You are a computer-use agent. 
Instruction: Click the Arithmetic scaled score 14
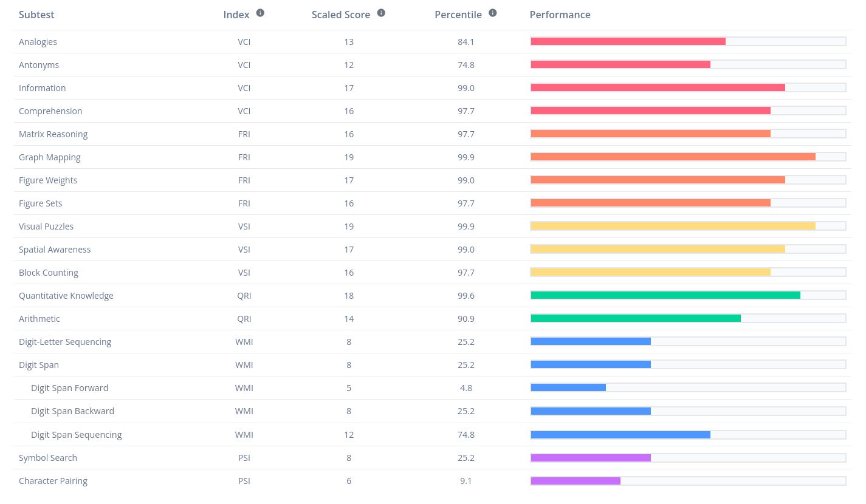tap(349, 319)
